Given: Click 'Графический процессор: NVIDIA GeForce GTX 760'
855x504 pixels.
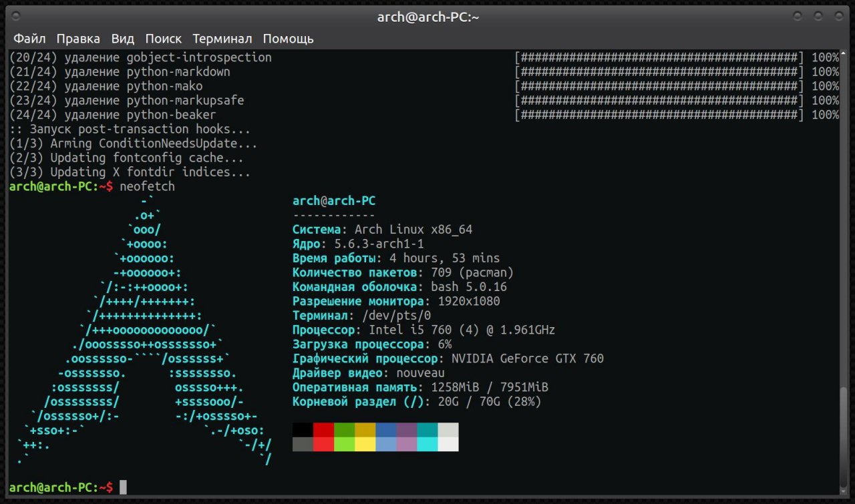Looking at the screenshot, I should tap(448, 358).
